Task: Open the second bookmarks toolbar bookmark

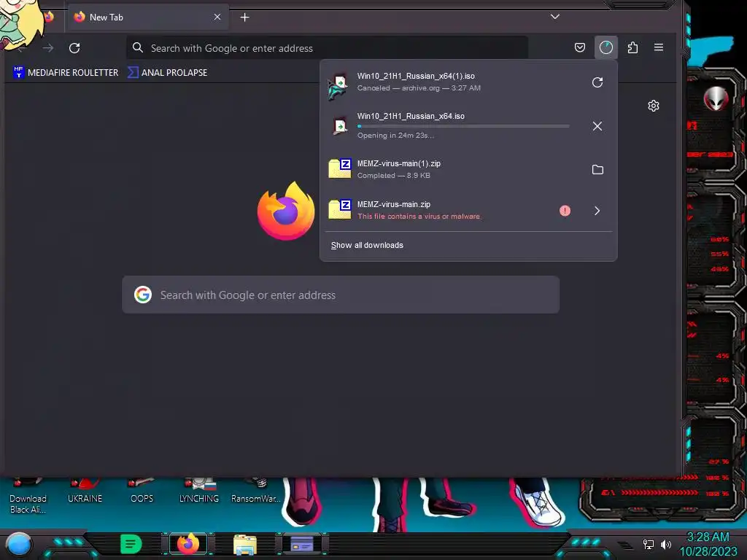Action: point(168,72)
